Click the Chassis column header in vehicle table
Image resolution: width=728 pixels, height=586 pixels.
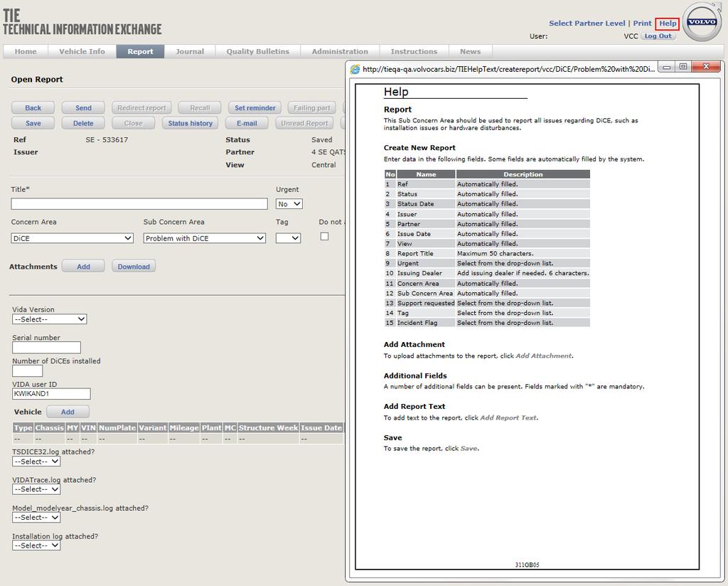pos(49,427)
